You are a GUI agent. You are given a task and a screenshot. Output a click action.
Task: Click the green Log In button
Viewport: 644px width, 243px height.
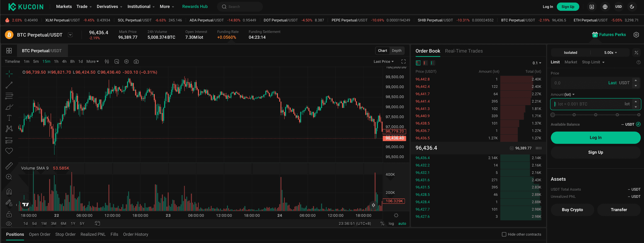coord(596,138)
